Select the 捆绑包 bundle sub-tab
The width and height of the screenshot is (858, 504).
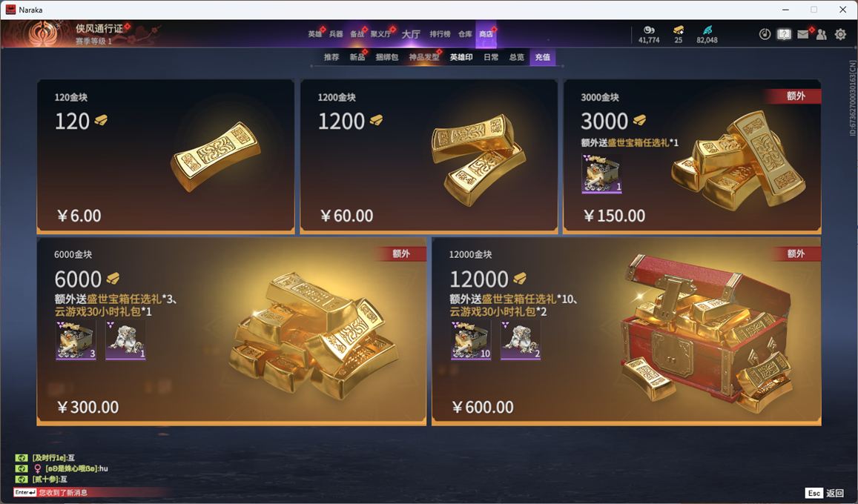coord(387,57)
